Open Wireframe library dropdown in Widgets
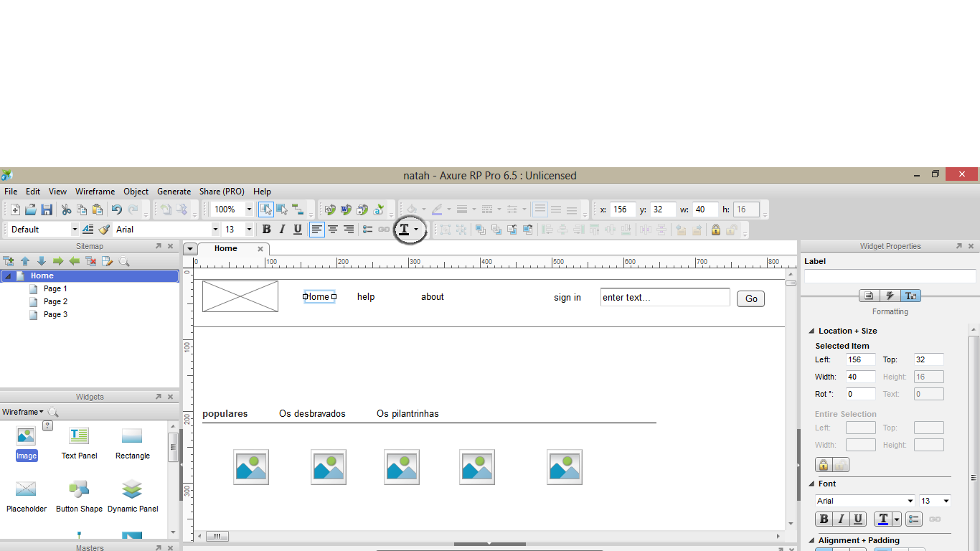 [x=22, y=412]
